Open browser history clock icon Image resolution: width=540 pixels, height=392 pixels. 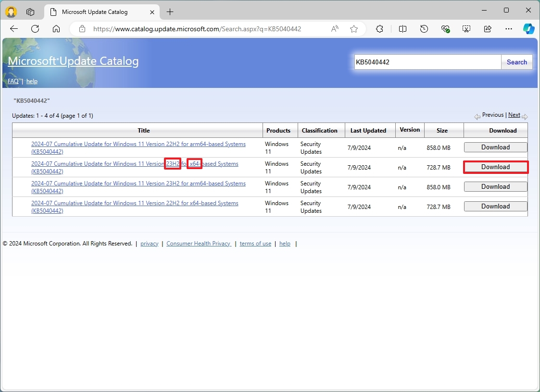pos(424,29)
